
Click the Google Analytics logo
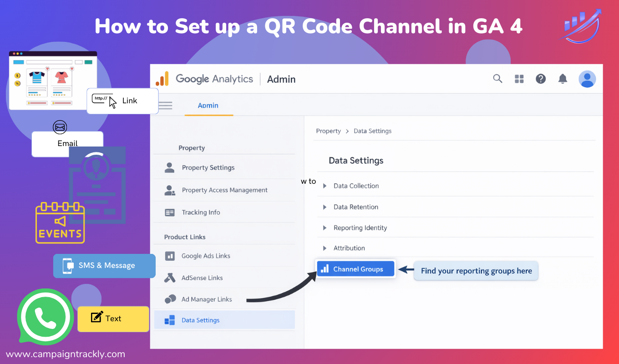click(x=162, y=79)
